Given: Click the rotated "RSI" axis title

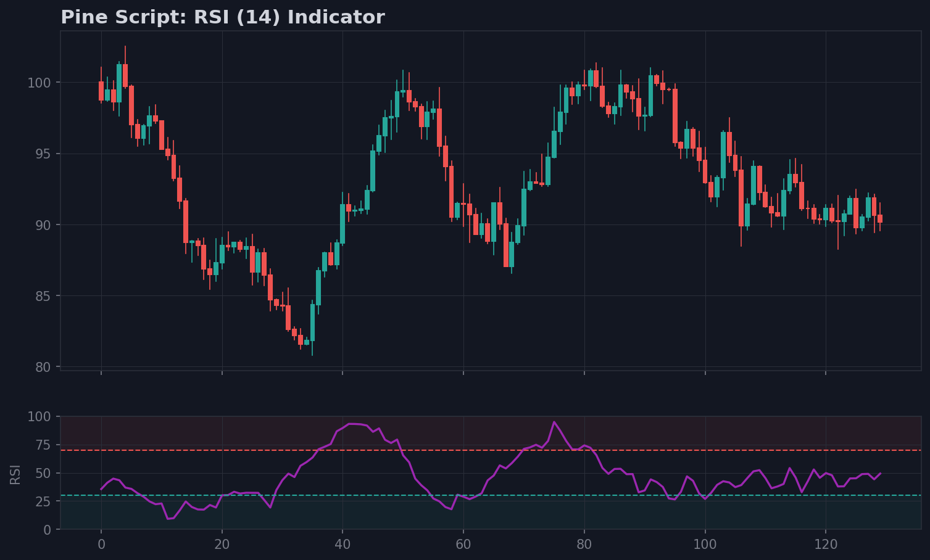Looking at the screenshot, I should (x=15, y=474).
